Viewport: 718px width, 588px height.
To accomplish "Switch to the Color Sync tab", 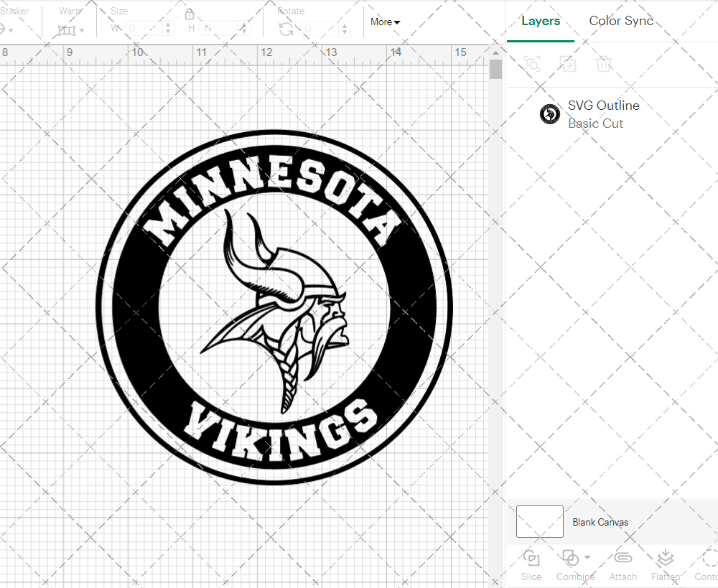I will (621, 21).
